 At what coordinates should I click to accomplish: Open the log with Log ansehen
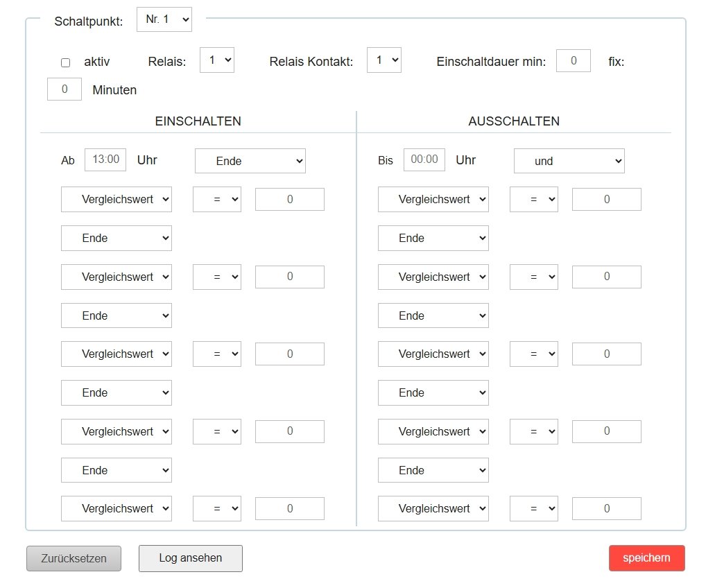[x=191, y=558]
